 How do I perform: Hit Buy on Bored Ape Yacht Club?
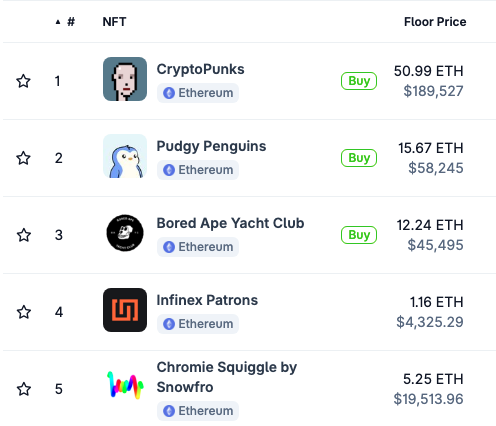pos(359,235)
